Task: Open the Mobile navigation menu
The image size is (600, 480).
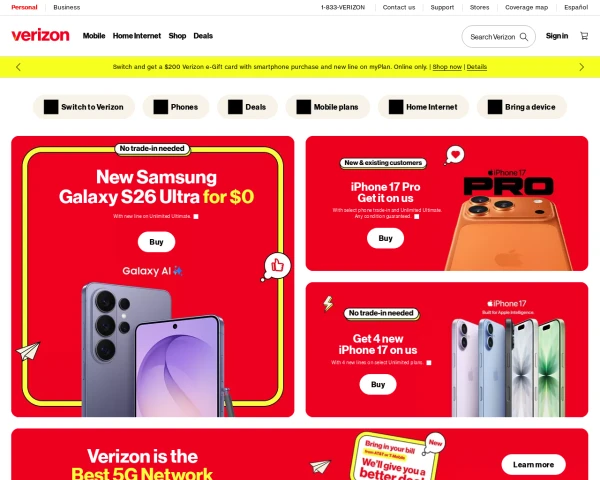Action: pos(94,36)
